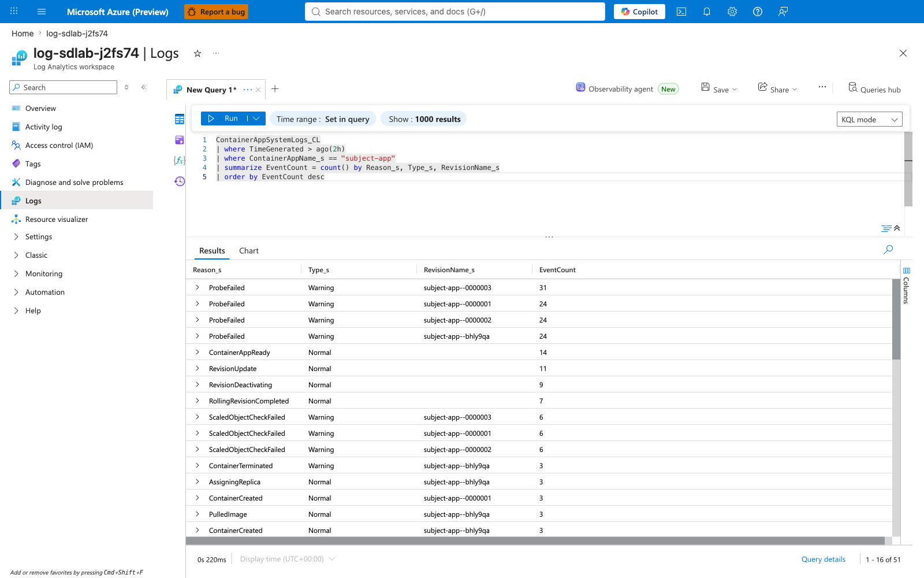Viewport: 924px width, 578px height.
Task: Click the Copilot button
Action: click(639, 12)
